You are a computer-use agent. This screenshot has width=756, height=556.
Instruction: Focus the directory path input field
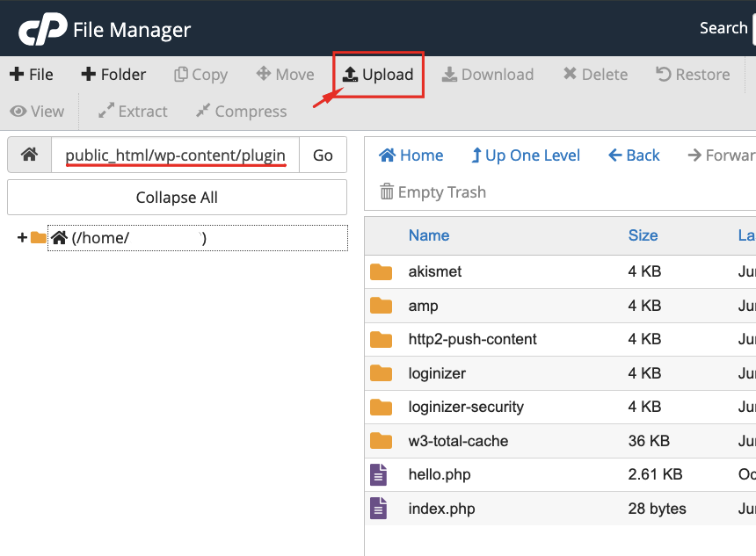[x=176, y=155]
